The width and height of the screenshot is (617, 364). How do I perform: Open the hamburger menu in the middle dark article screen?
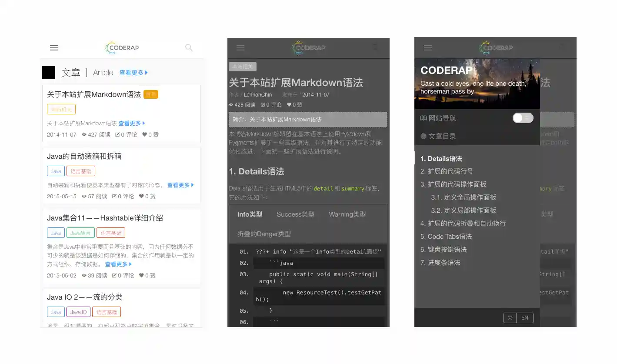coord(240,48)
